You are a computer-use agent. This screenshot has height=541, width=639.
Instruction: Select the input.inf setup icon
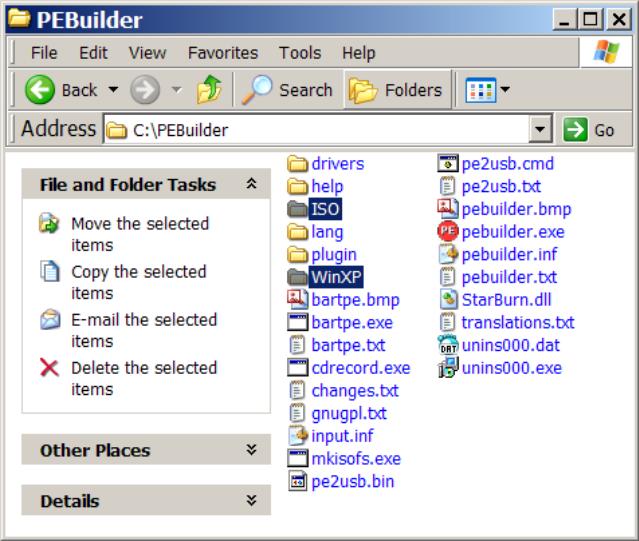pos(297,435)
